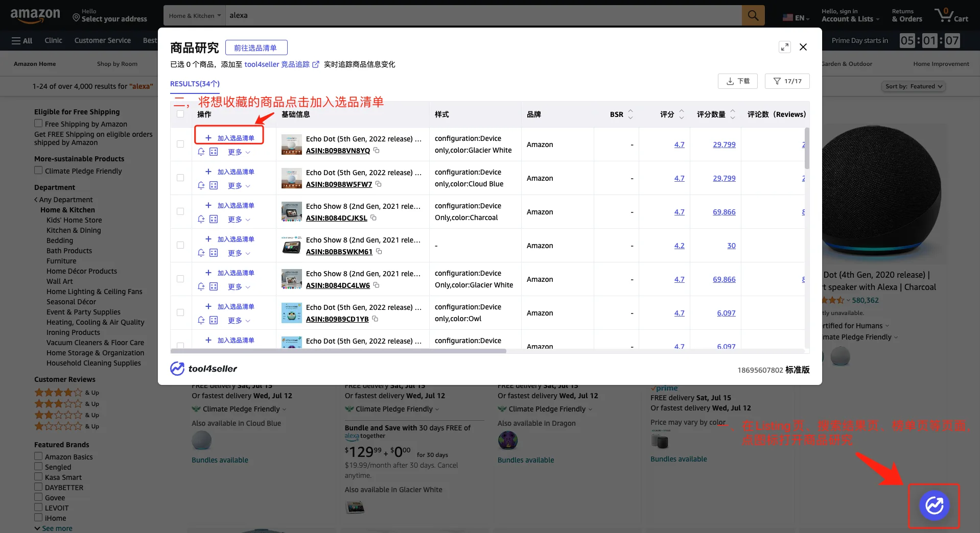Click the table's vertical scrollbar

click(807, 148)
